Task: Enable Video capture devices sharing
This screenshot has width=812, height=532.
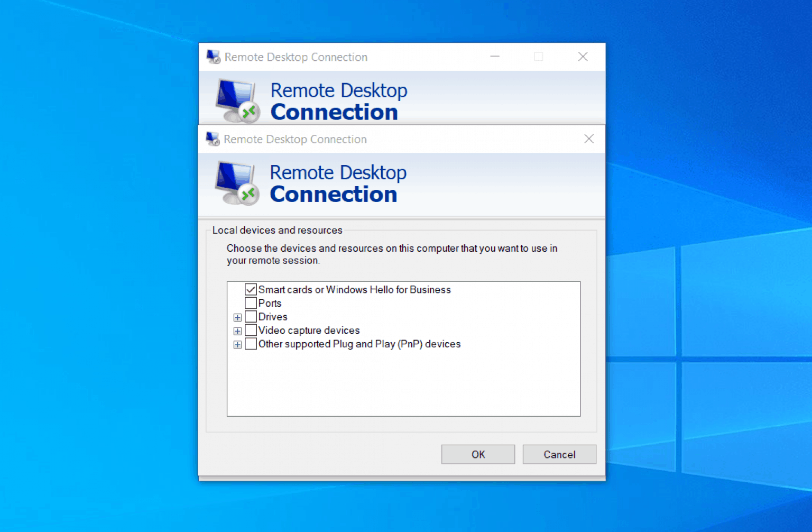Action: pyautogui.click(x=251, y=330)
